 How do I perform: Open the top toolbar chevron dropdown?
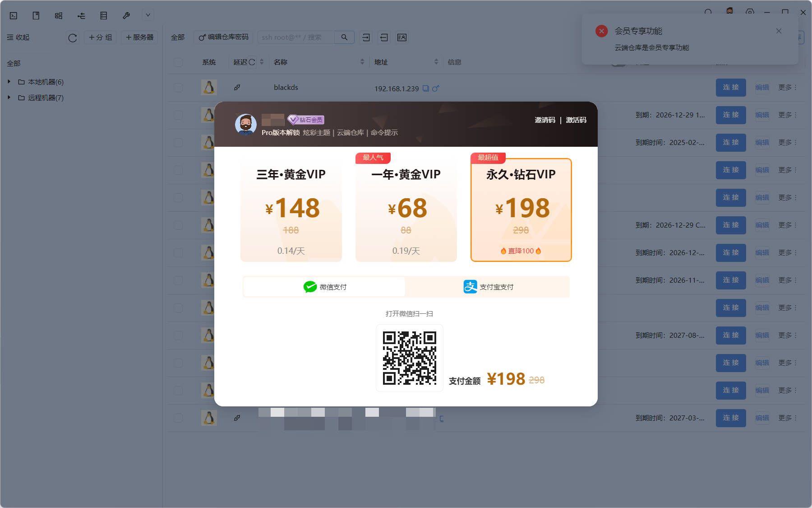tap(148, 15)
